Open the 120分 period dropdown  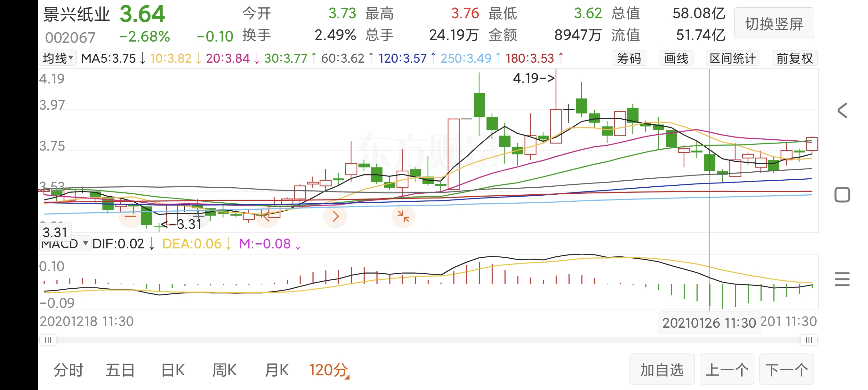[x=329, y=370]
